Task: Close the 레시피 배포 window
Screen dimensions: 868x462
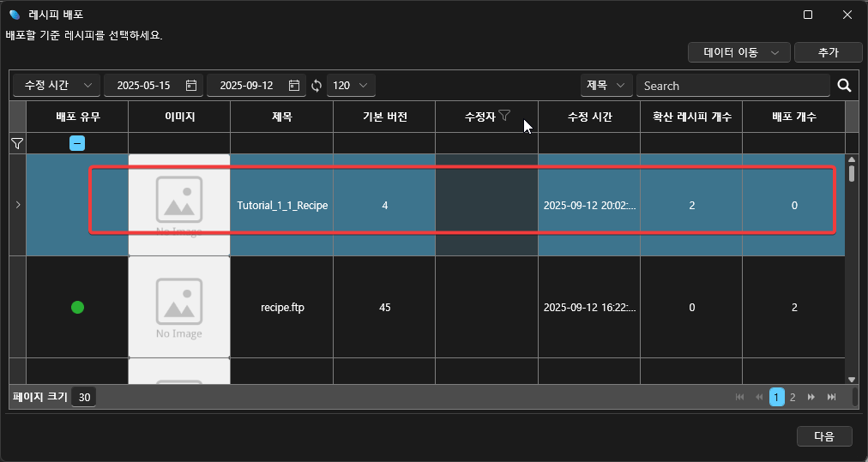Action: (x=847, y=15)
